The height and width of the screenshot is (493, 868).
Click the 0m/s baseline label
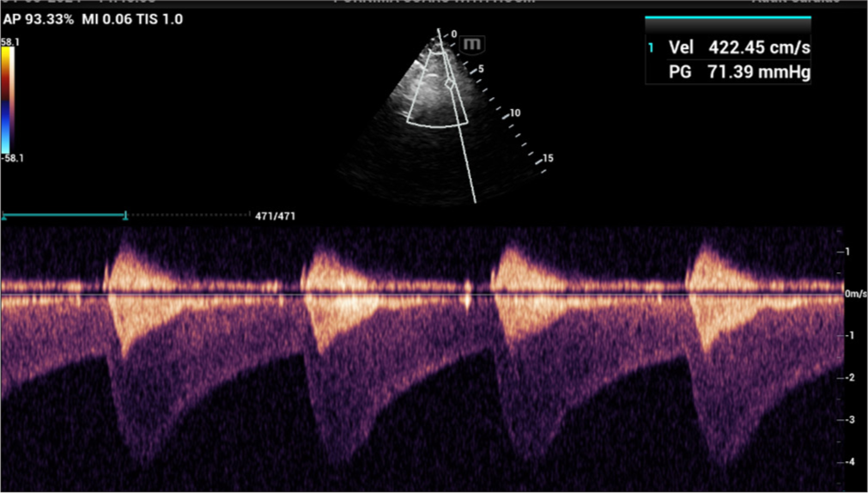(x=856, y=294)
